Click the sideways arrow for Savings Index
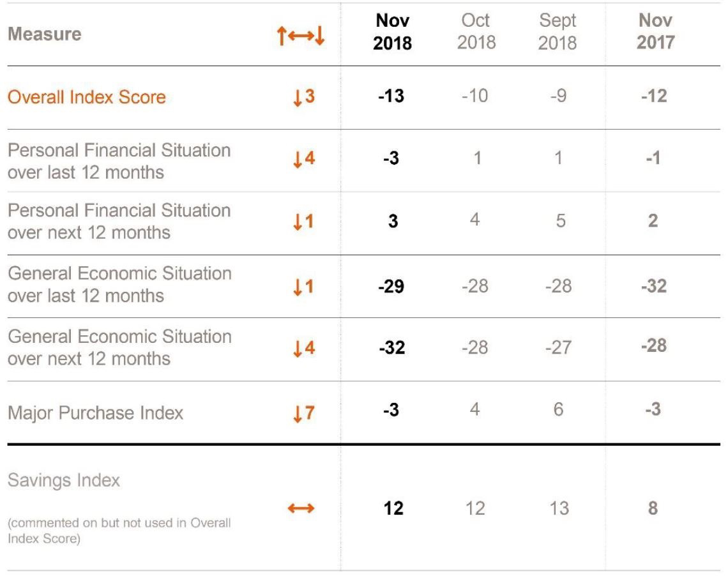728x576 pixels. click(x=301, y=508)
